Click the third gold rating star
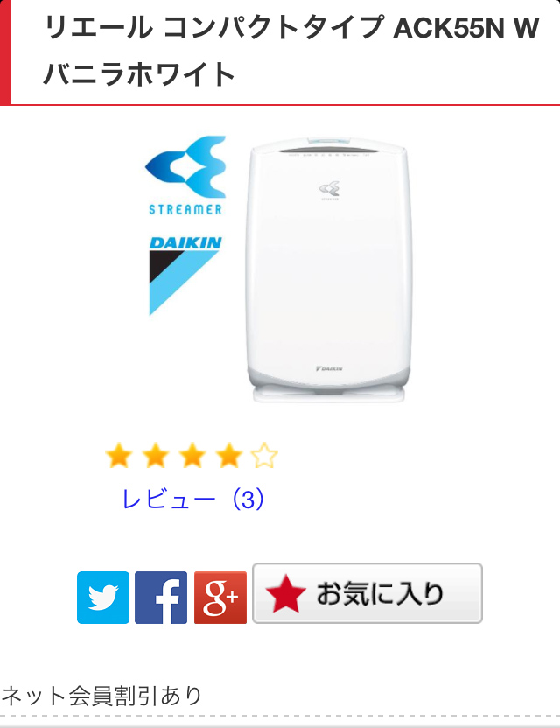This screenshot has width=560, height=728. (192, 456)
